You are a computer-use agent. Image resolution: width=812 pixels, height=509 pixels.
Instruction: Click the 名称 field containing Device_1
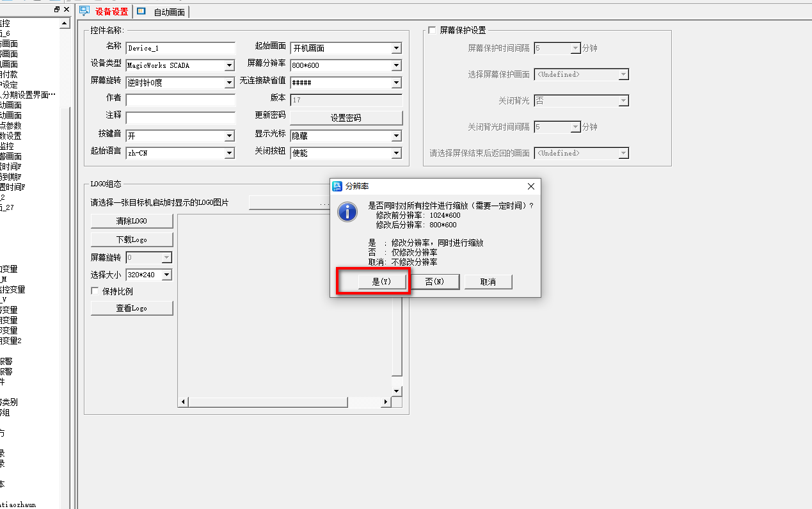pyautogui.click(x=180, y=48)
